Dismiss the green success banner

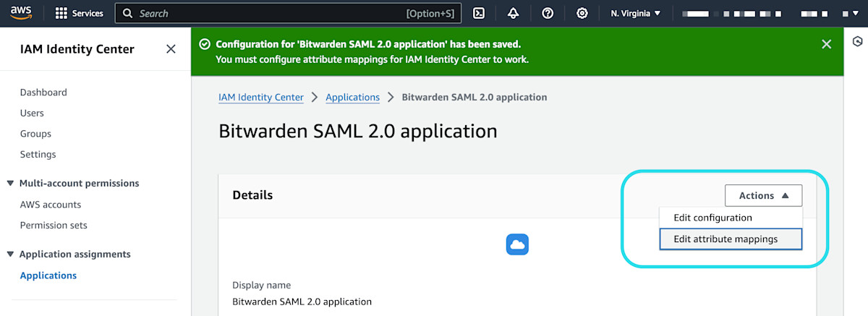827,44
